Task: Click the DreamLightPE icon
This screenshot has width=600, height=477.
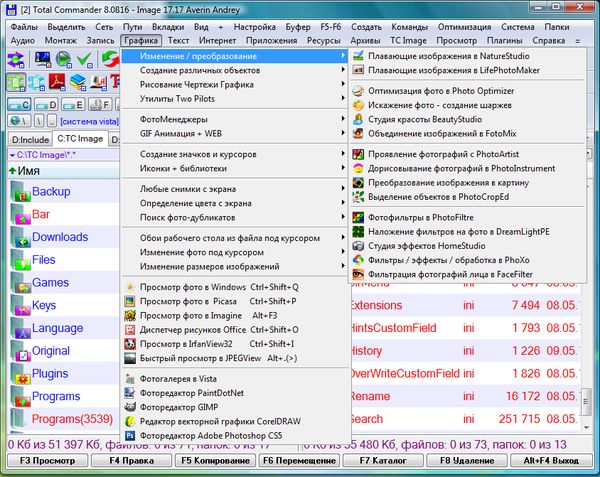Action: [358, 232]
